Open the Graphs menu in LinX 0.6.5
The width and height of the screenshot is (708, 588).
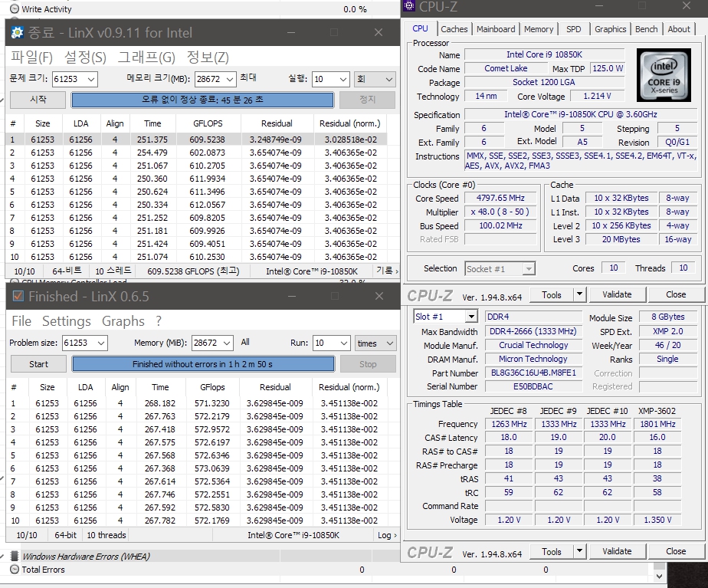tap(123, 321)
